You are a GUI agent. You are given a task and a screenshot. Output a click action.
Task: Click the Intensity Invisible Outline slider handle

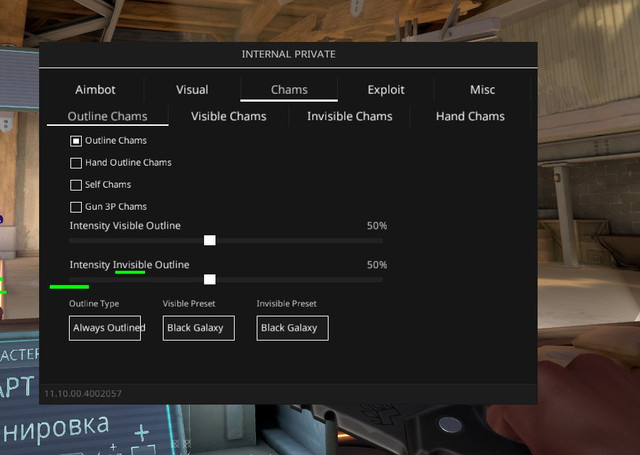coord(210,280)
